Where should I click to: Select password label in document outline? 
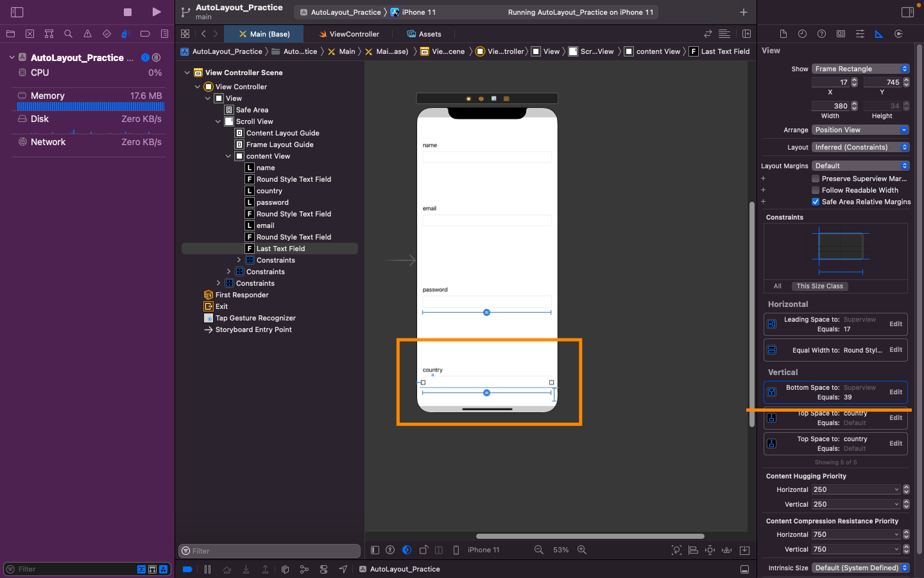tap(273, 202)
